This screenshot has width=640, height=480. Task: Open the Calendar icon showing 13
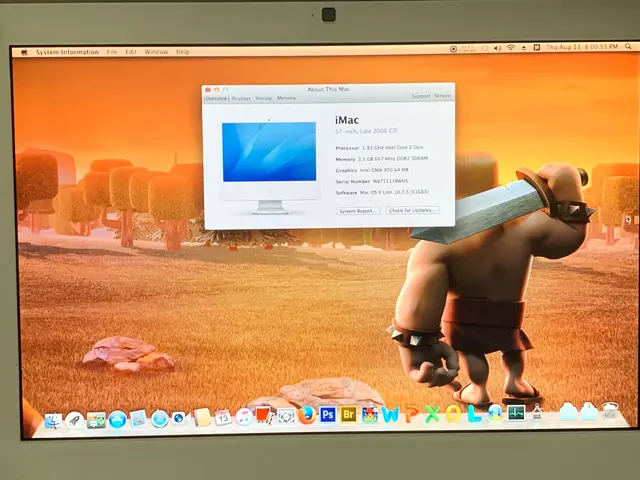point(223,417)
